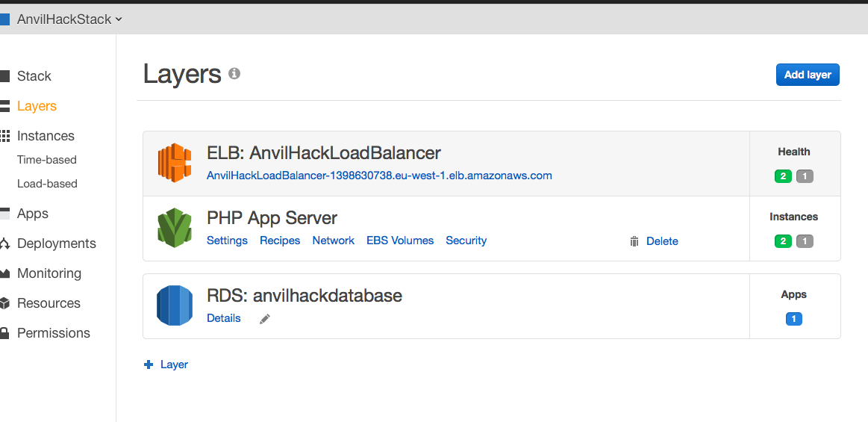The height and width of the screenshot is (422, 868).
Task: Select Layers in the sidebar
Action: (x=37, y=106)
